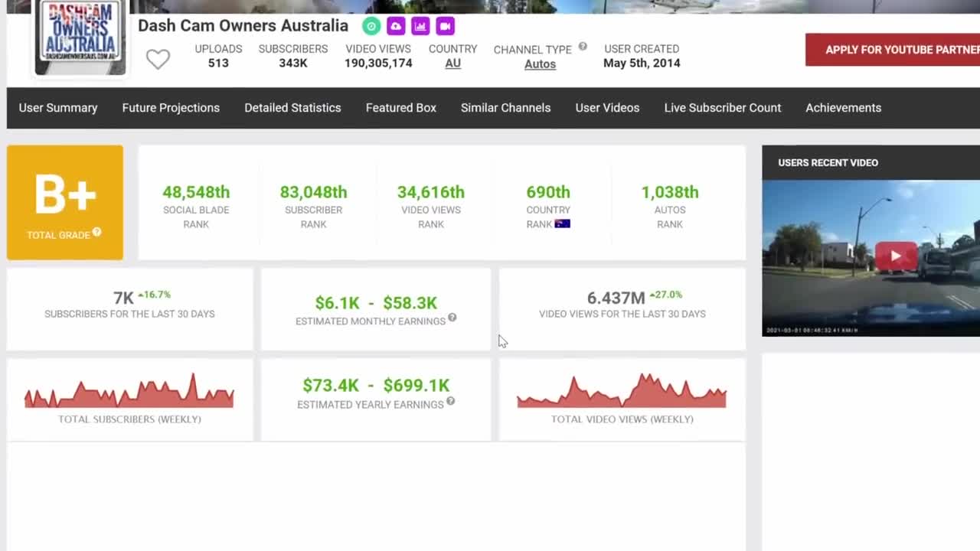980x551 pixels.
Task: Click the 343K subscribers count
Action: 293,64
